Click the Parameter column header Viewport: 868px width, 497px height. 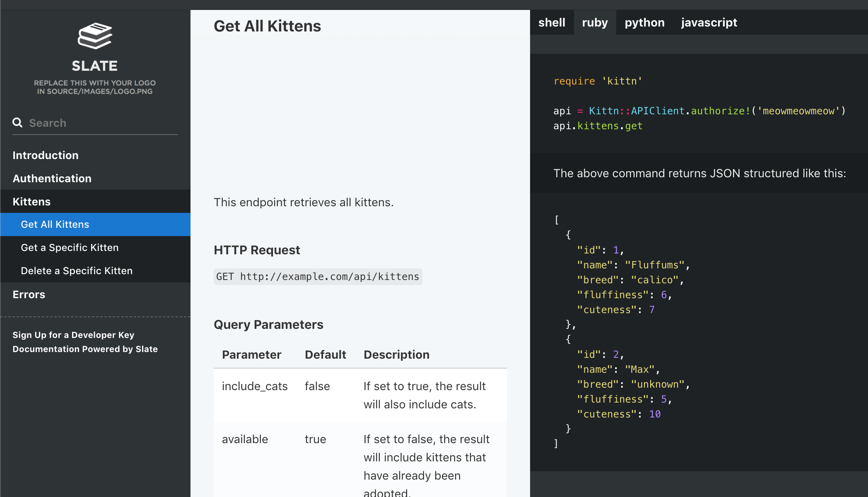(x=251, y=355)
